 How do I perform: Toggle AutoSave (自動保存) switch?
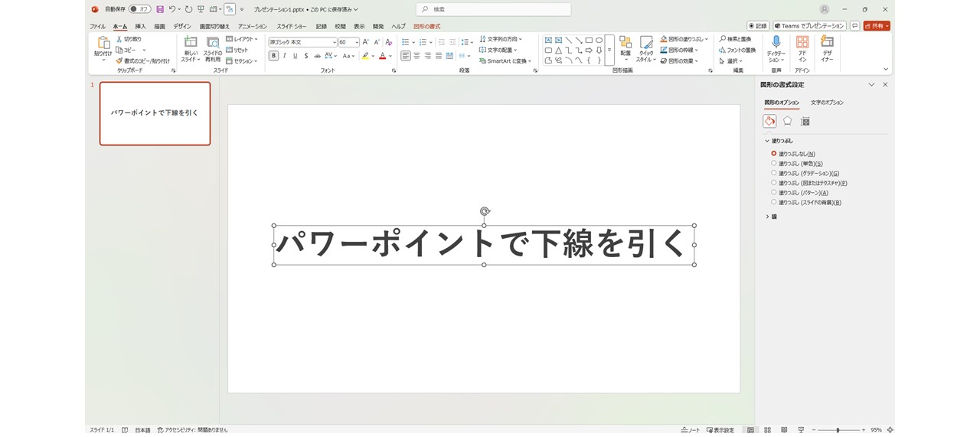click(x=139, y=9)
